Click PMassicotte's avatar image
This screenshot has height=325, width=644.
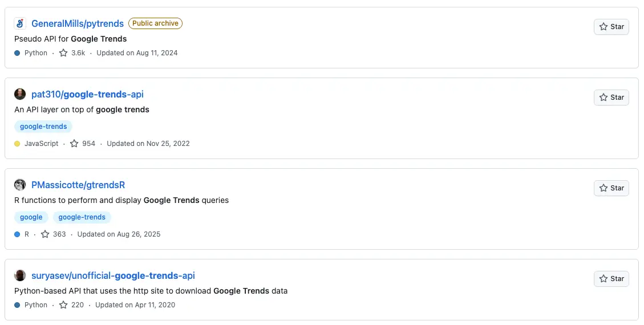pyautogui.click(x=20, y=185)
